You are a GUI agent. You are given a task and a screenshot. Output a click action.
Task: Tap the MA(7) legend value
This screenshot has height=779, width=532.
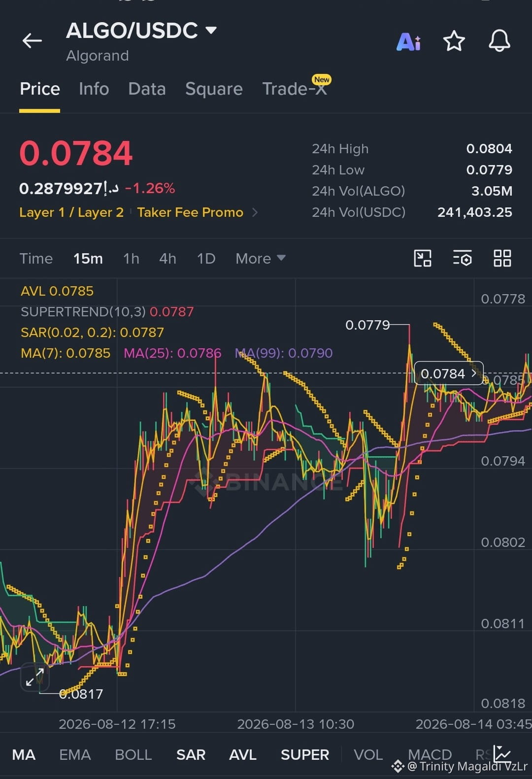[66, 353]
